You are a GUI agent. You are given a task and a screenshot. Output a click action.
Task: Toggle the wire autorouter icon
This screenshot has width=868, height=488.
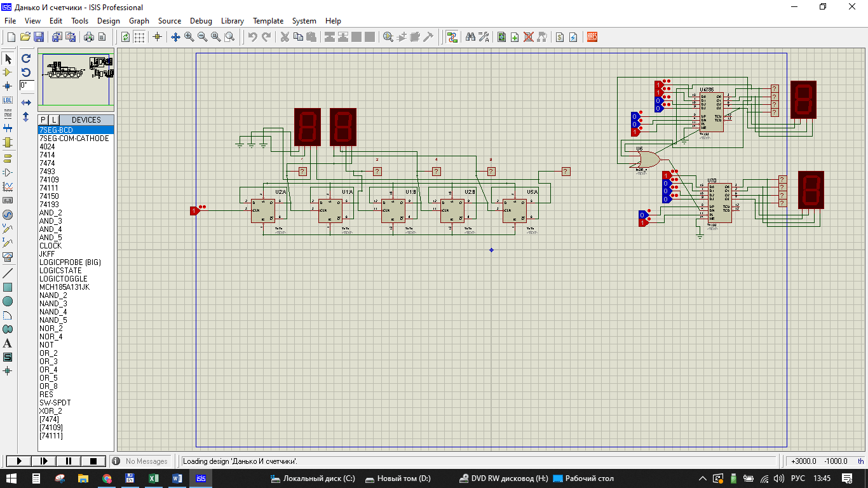452,37
